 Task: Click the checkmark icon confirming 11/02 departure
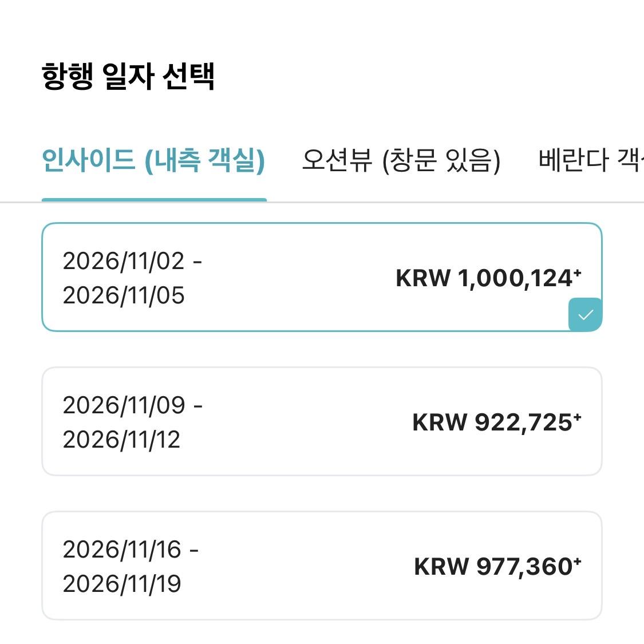[x=586, y=313]
